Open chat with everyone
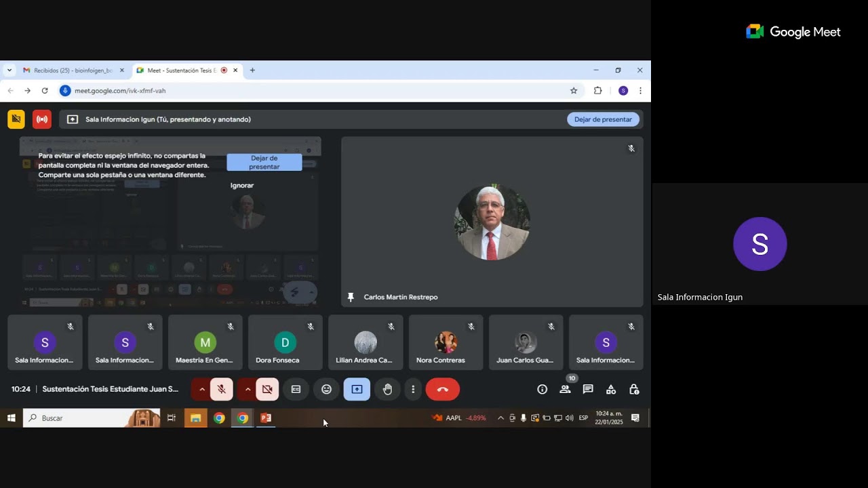The height and width of the screenshot is (488, 868). [588, 389]
